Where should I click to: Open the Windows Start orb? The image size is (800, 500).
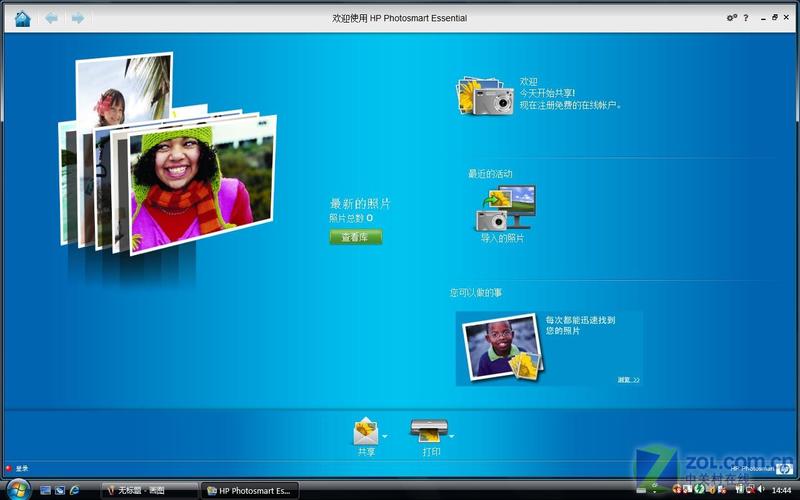pyautogui.click(x=18, y=490)
